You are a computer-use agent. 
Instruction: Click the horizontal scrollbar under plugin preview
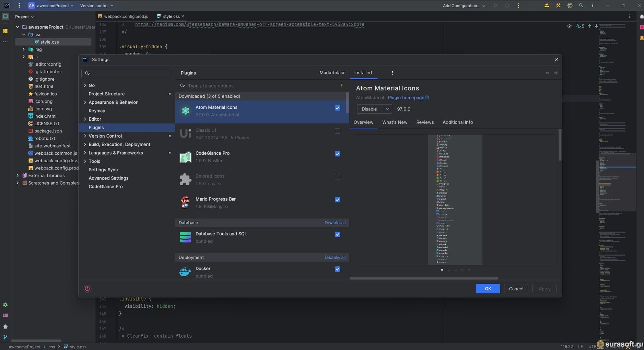click(x=423, y=278)
